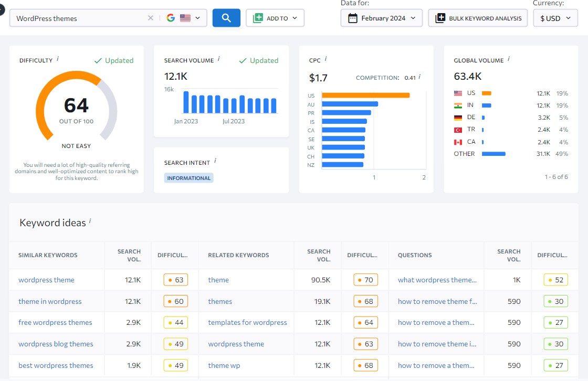This screenshot has height=381, width=588.
Task: Click the Questions column header
Action: click(415, 255)
